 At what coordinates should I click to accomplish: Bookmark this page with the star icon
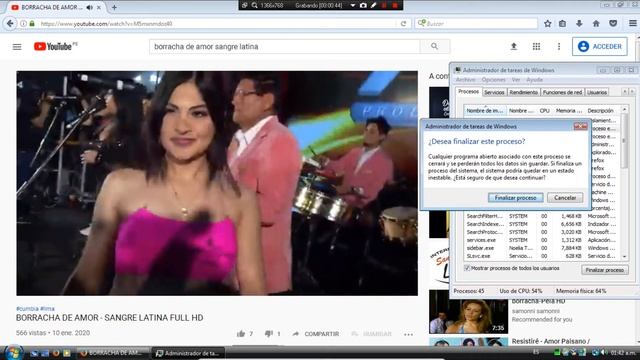(547, 24)
